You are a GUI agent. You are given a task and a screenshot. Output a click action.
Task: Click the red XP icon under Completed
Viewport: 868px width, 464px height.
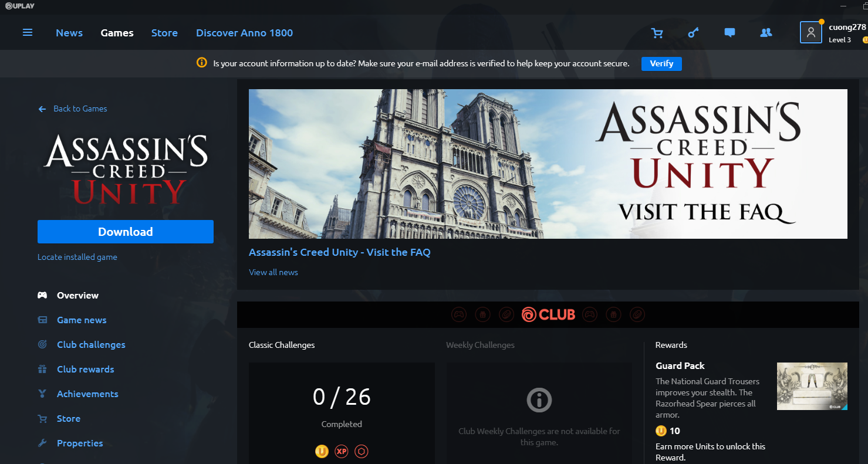(342, 451)
